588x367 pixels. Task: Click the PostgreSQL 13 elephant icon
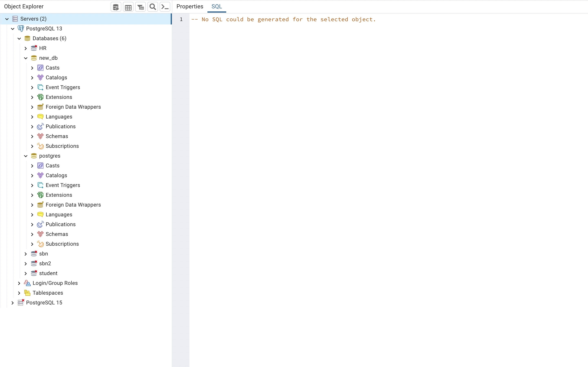(21, 29)
